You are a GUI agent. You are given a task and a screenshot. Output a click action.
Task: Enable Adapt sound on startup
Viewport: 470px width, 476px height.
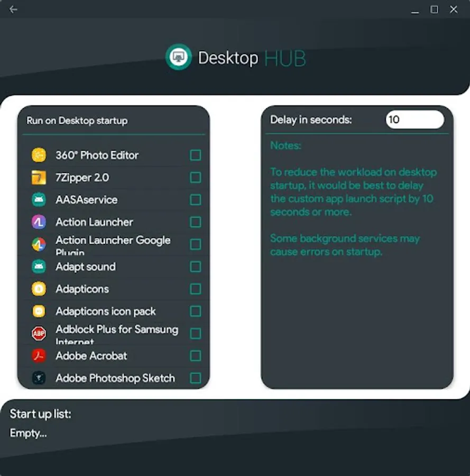[196, 267]
